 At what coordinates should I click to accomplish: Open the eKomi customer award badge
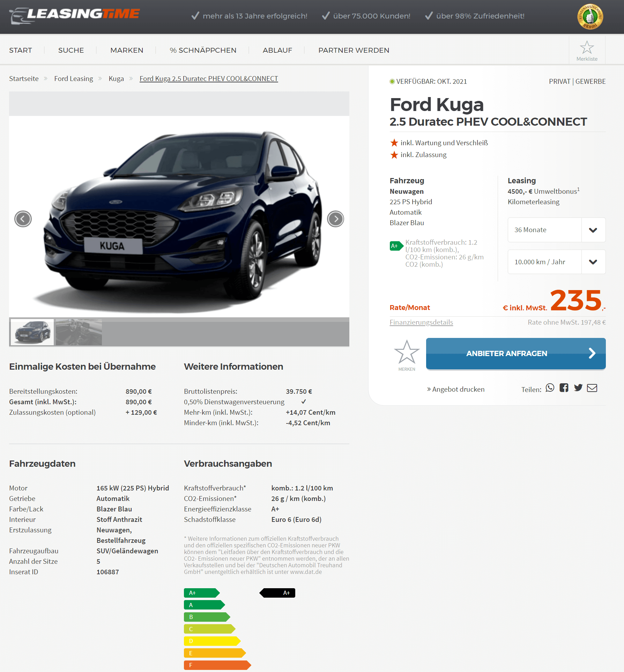coord(590,17)
